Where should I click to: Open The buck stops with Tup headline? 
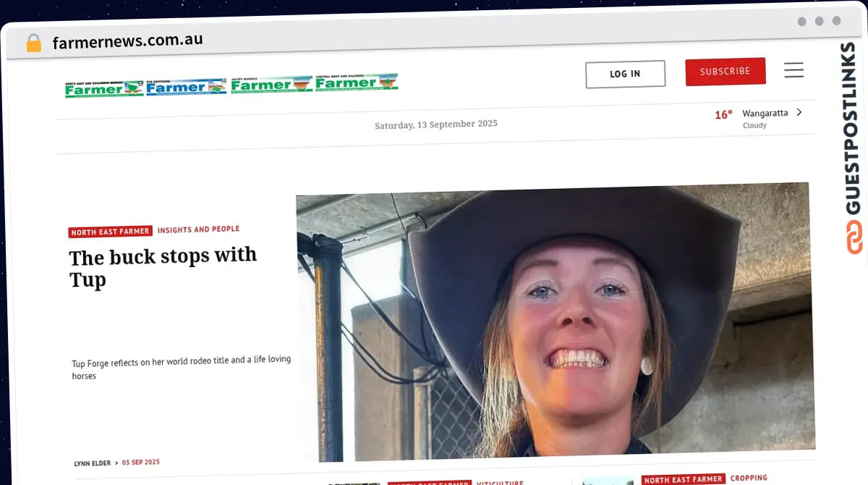click(163, 267)
